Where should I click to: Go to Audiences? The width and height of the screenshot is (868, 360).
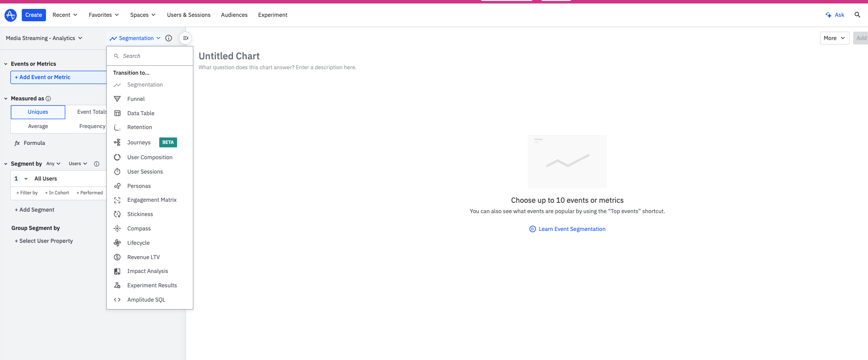234,15
